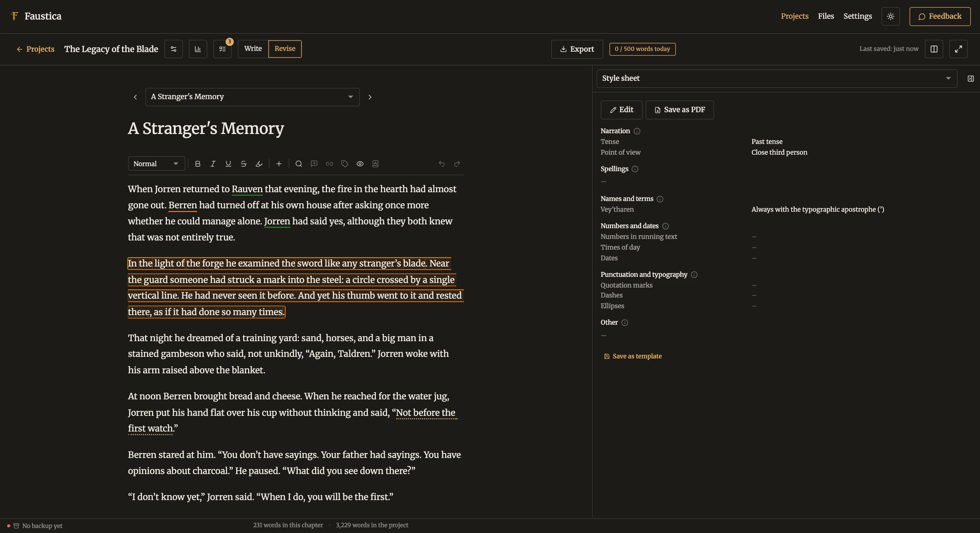Toggle bold formatting in editor toolbar
Image resolution: width=980 pixels, height=533 pixels.
pos(198,164)
